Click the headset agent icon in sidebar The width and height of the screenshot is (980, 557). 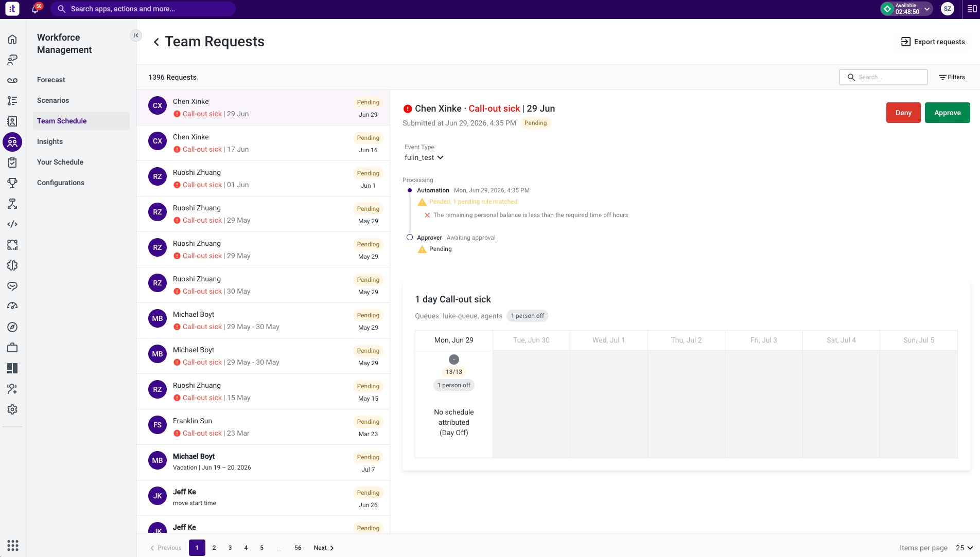[x=12, y=60]
